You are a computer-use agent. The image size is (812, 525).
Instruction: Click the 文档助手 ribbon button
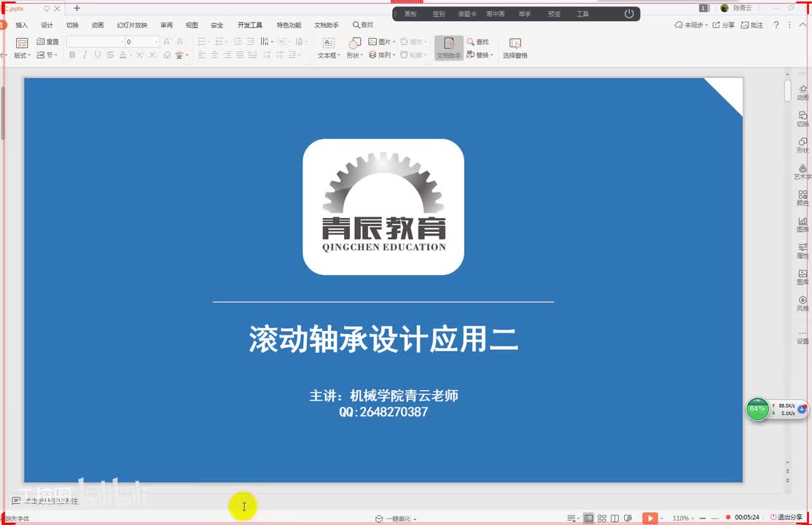[x=448, y=48]
